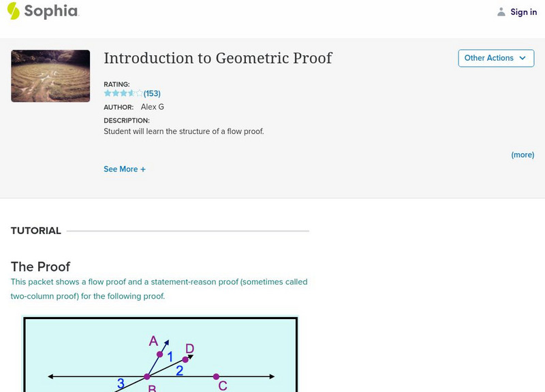Click the TUTORIAL section heading
The image size is (545, 392).
tap(36, 231)
